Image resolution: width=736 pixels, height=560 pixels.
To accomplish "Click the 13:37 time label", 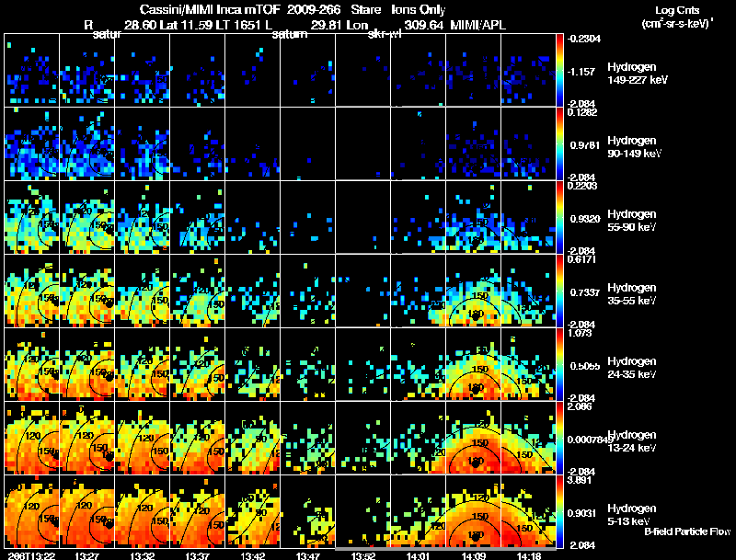I will pos(197,555).
